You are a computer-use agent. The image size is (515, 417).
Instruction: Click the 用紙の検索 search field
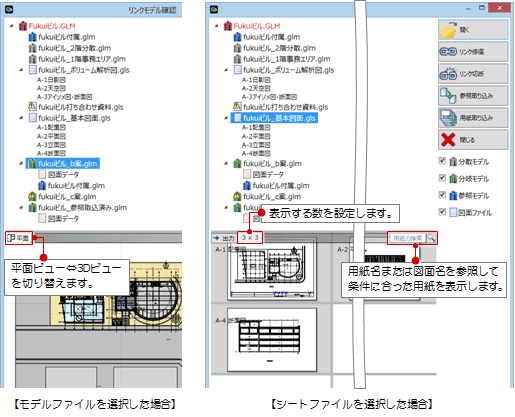(407, 238)
